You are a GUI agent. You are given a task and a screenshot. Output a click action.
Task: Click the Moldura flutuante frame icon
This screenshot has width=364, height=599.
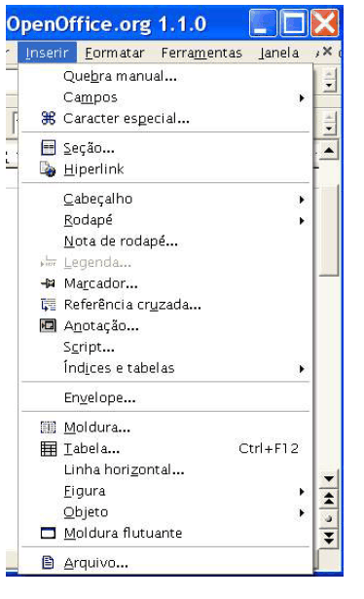coord(48,533)
